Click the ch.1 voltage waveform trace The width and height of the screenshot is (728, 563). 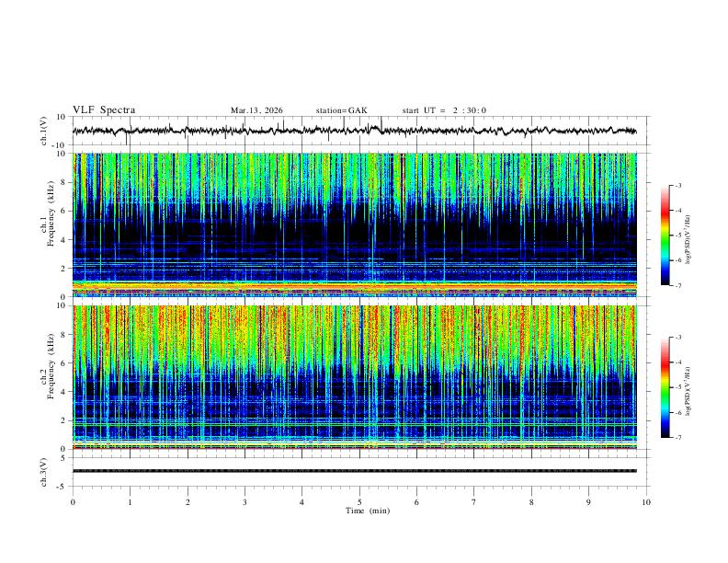355,131
